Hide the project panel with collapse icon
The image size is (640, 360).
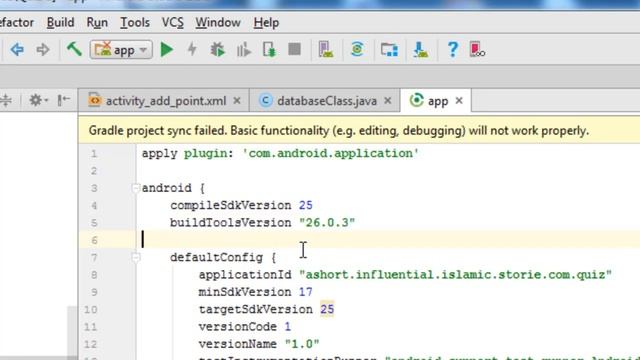click(63, 100)
